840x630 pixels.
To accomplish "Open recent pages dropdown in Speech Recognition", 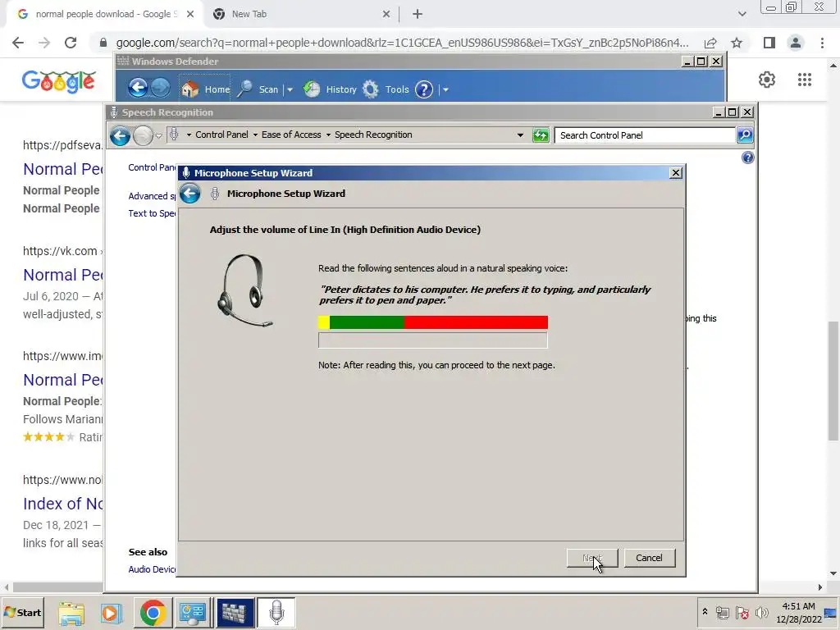I will pos(158,136).
